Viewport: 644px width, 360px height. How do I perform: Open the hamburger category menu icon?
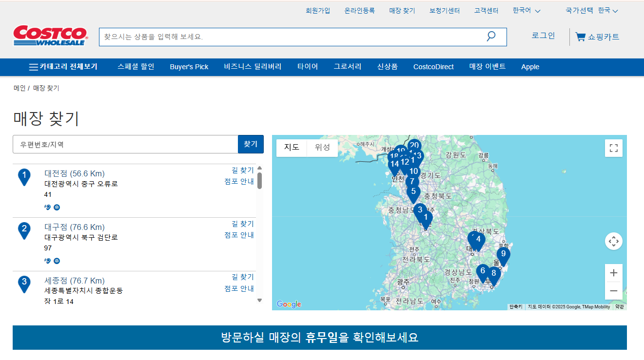tap(34, 67)
